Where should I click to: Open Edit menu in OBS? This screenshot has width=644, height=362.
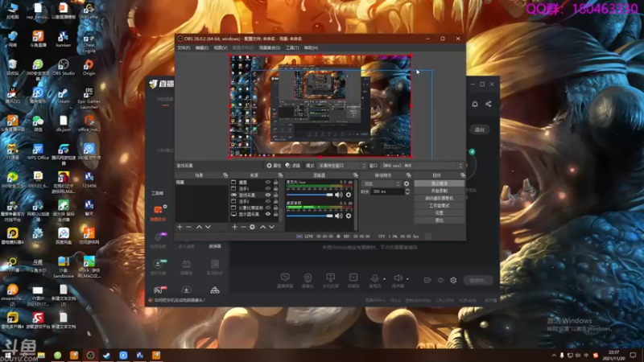tap(202, 48)
